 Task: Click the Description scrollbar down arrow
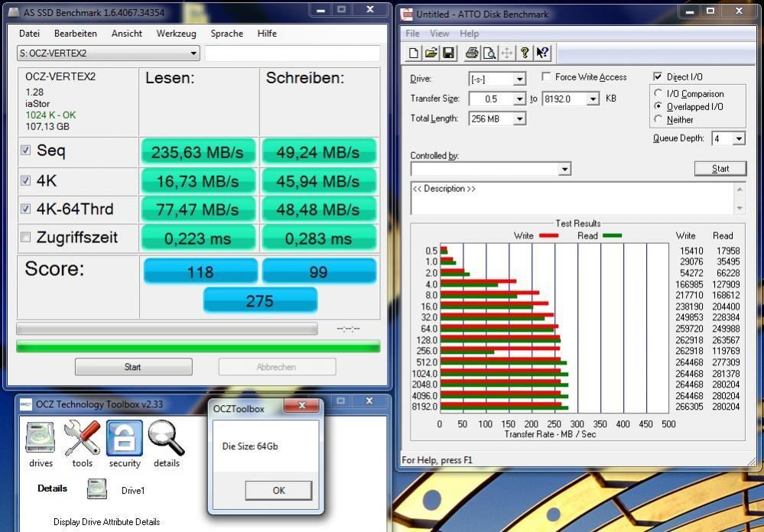point(740,208)
